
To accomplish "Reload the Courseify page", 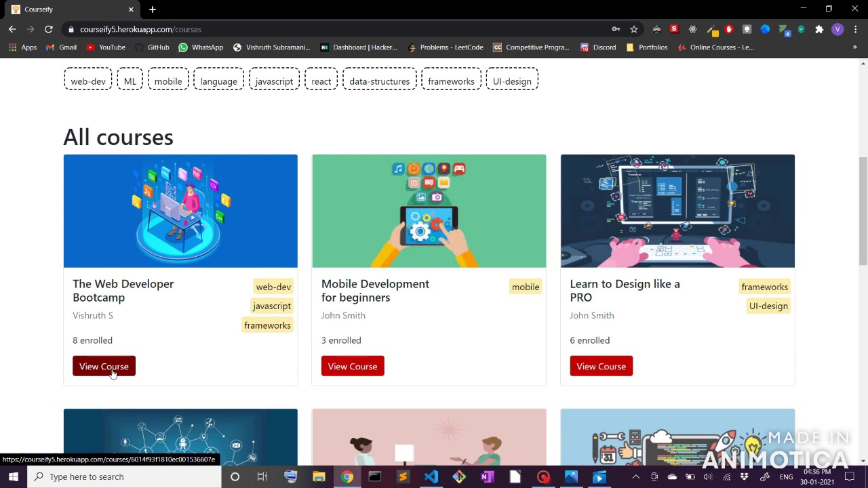I will (49, 29).
